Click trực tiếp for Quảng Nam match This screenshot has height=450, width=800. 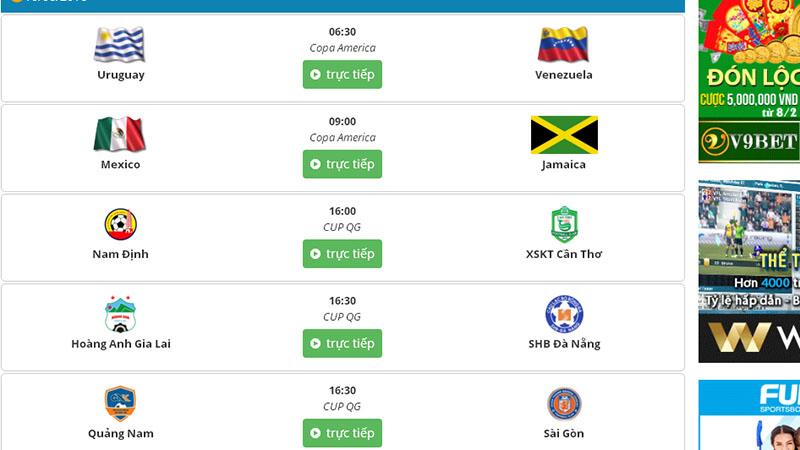[342, 433]
